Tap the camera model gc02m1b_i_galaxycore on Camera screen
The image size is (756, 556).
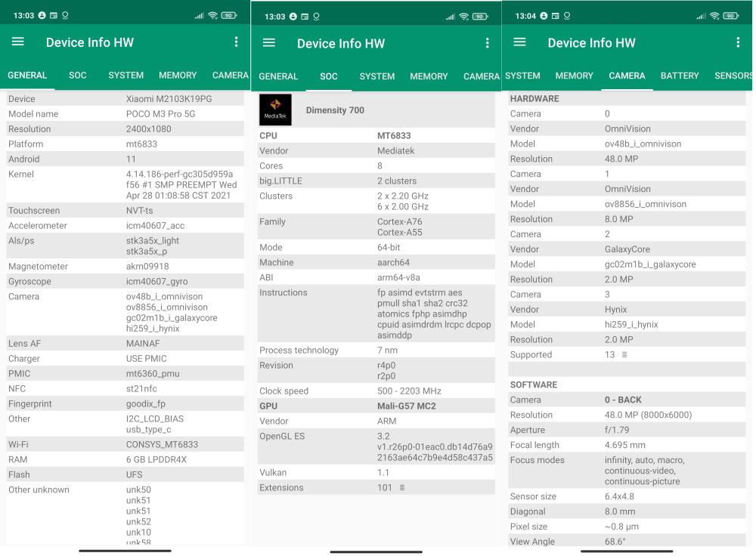coord(650,264)
